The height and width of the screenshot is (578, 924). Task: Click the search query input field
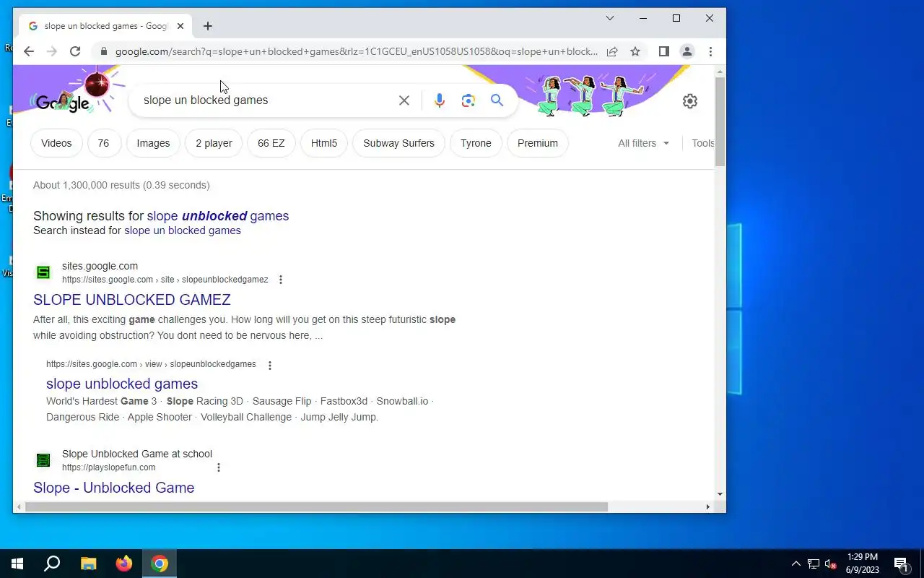click(x=267, y=100)
